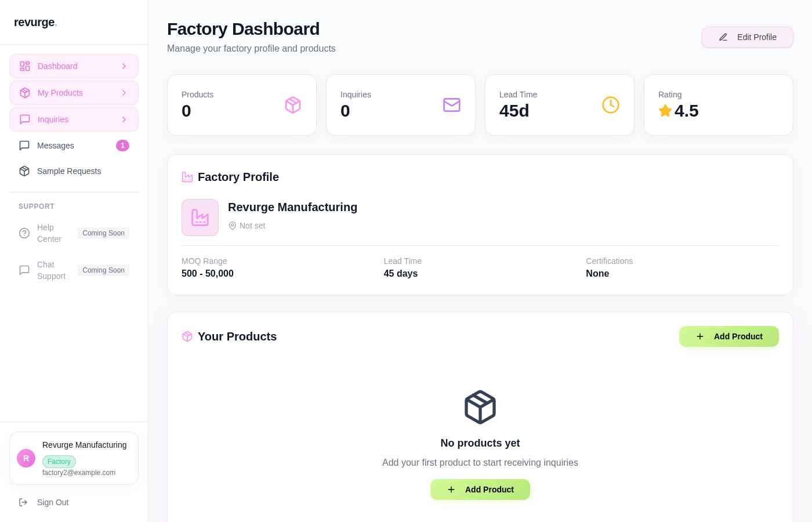
Task: Click the 4.5 rating value
Action: tap(687, 111)
